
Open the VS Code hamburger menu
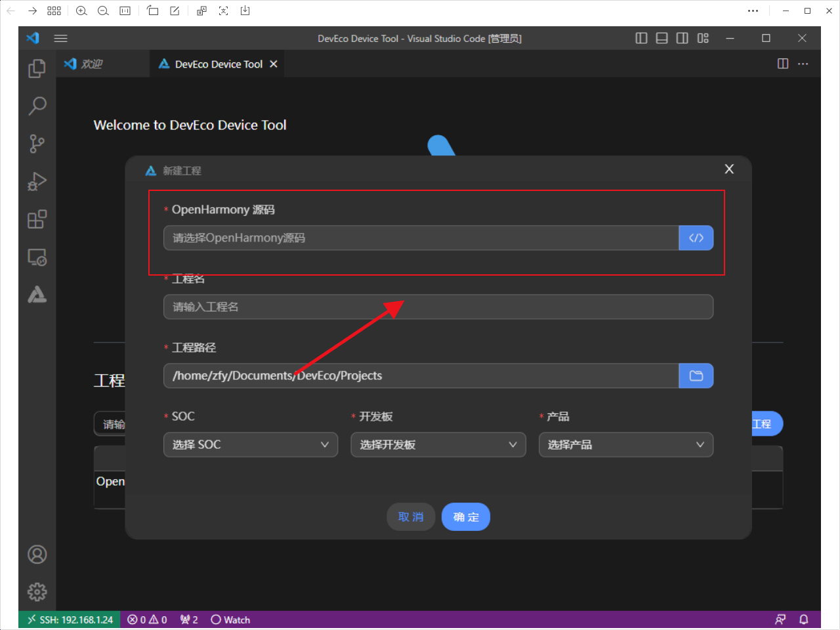point(61,38)
